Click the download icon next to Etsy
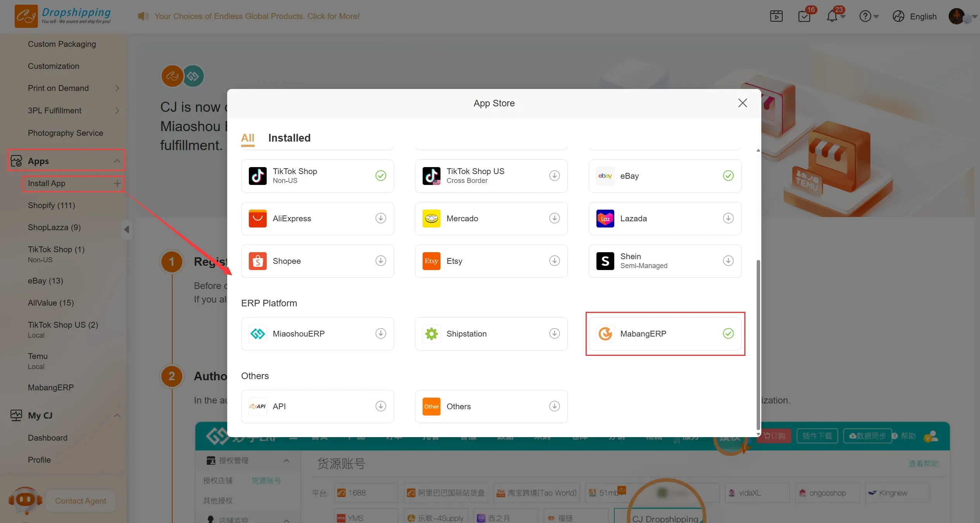Image resolution: width=980 pixels, height=523 pixels. tap(554, 261)
